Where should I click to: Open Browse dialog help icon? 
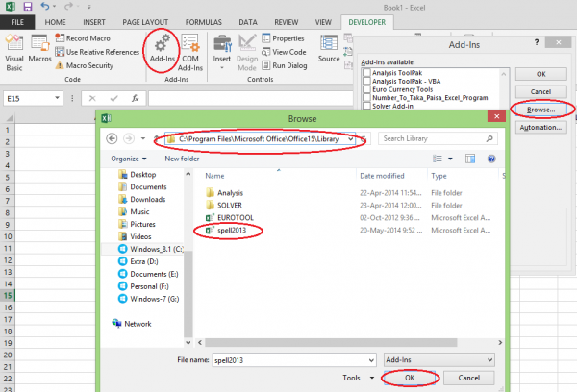tap(491, 159)
